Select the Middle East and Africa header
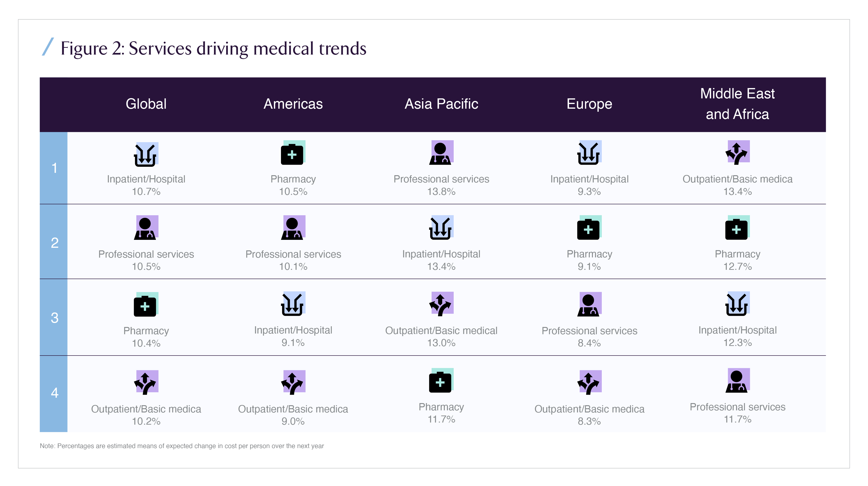The height and width of the screenshot is (486, 868). [x=737, y=104]
